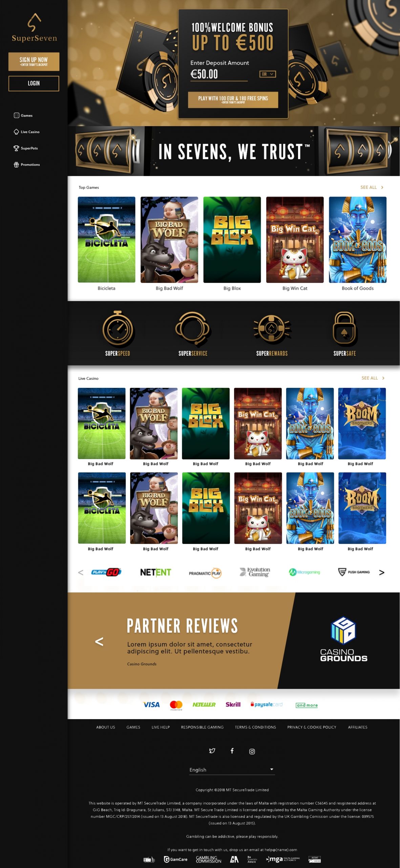
Task: Click the Sign Up Now button
Action: (x=34, y=61)
